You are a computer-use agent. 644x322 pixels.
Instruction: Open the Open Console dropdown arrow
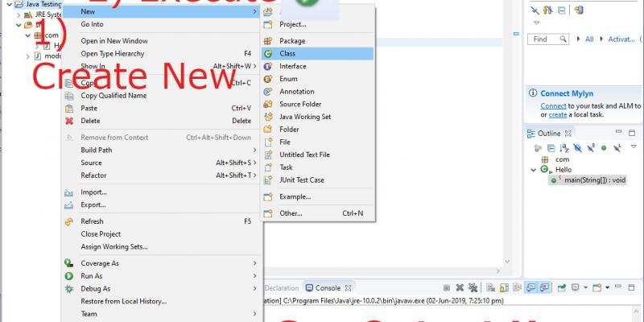pyautogui.click(x=608, y=287)
